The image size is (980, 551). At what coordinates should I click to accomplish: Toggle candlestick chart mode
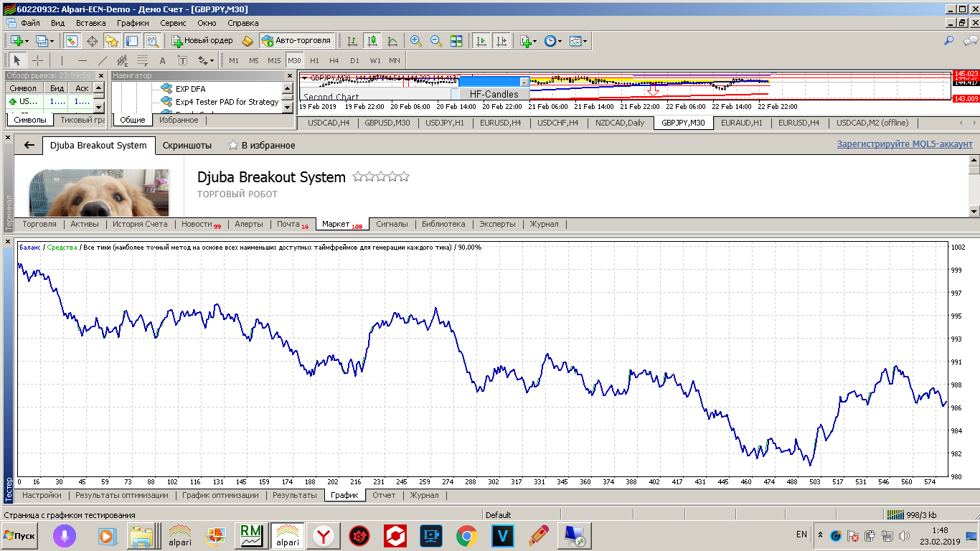[372, 41]
